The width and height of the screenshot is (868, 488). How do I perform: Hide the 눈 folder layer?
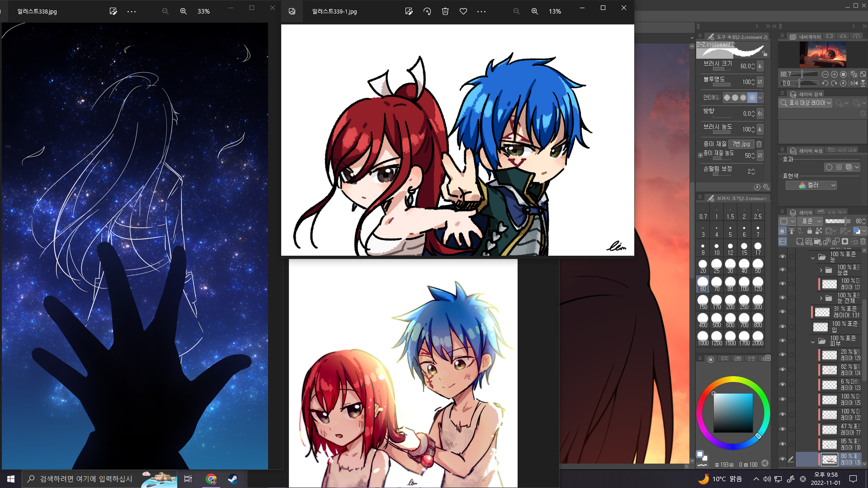pyautogui.click(x=783, y=257)
